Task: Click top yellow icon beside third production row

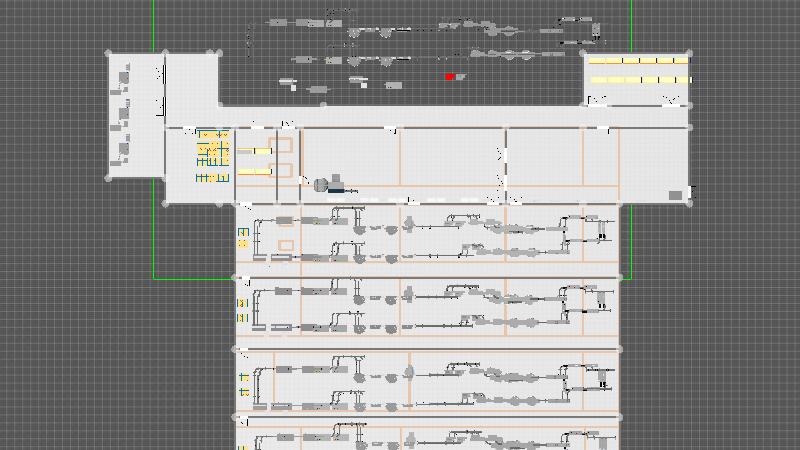Action: point(242,377)
